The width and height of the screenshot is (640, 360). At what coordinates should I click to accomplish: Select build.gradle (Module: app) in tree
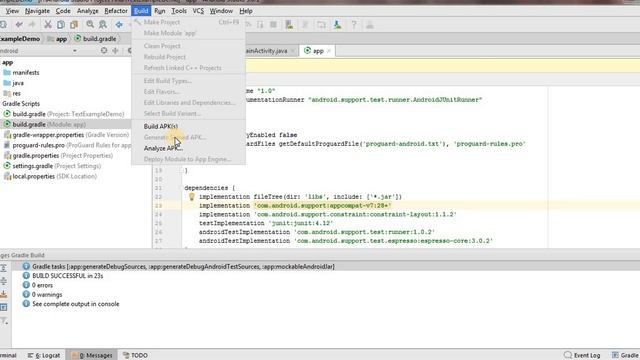(44, 124)
